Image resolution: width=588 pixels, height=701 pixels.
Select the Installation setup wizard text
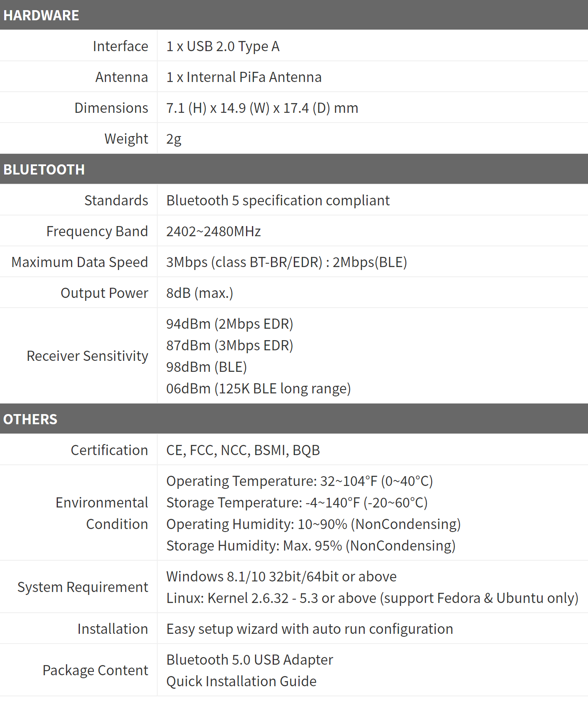(x=309, y=629)
